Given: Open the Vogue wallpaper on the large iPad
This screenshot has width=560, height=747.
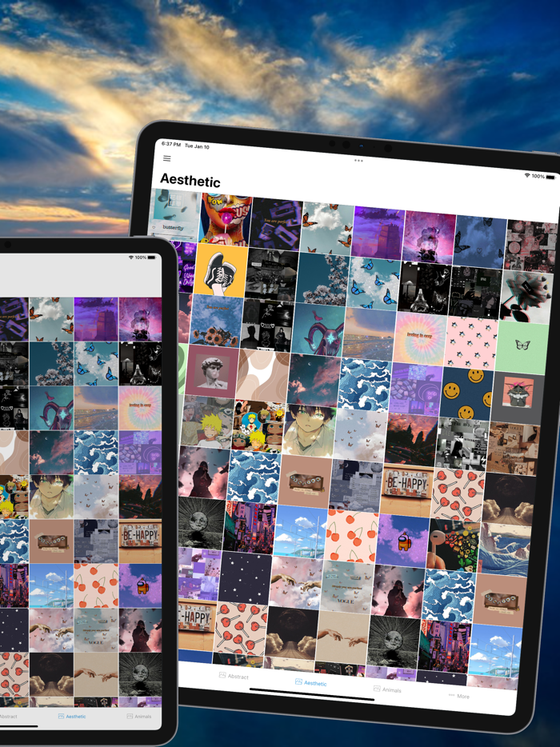Looking at the screenshot, I should coord(346,586).
